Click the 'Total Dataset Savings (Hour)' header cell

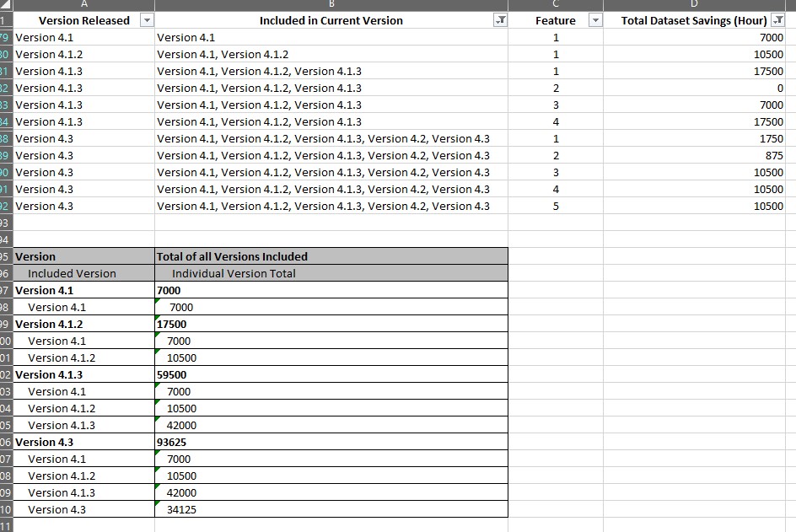point(694,20)
